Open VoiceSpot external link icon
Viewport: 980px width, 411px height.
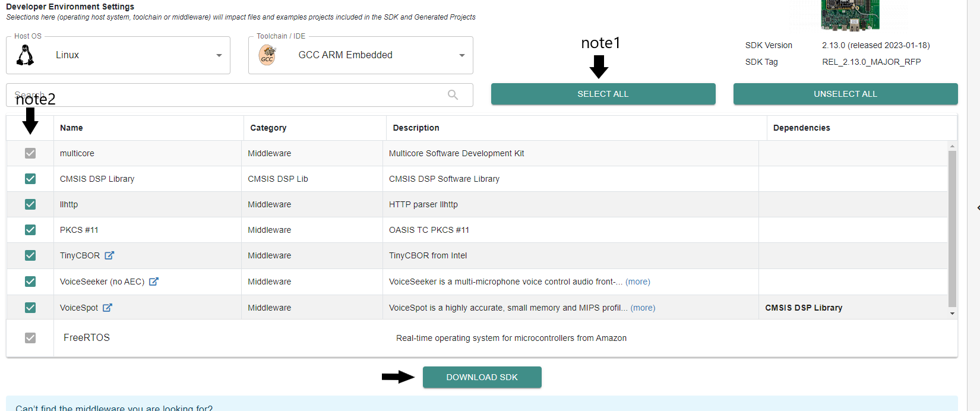pos(108,308)
